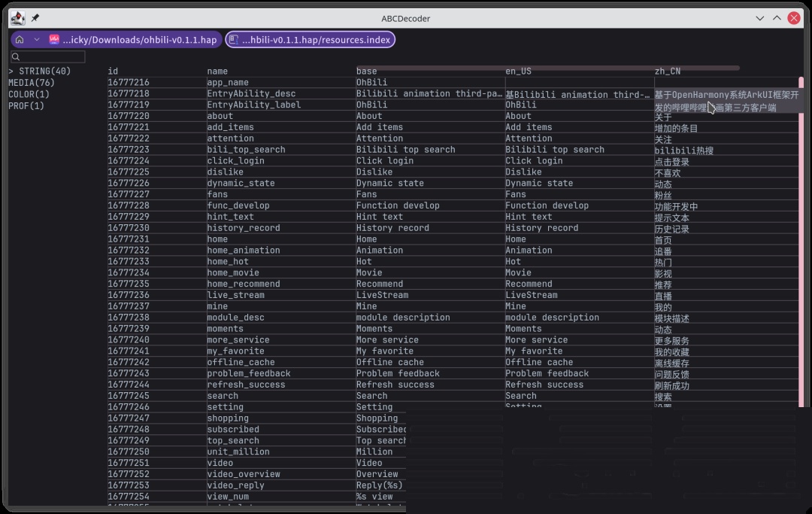Select the more_service name cell
This screenshot has width=812, height=514.
click(x=238, y=340)
